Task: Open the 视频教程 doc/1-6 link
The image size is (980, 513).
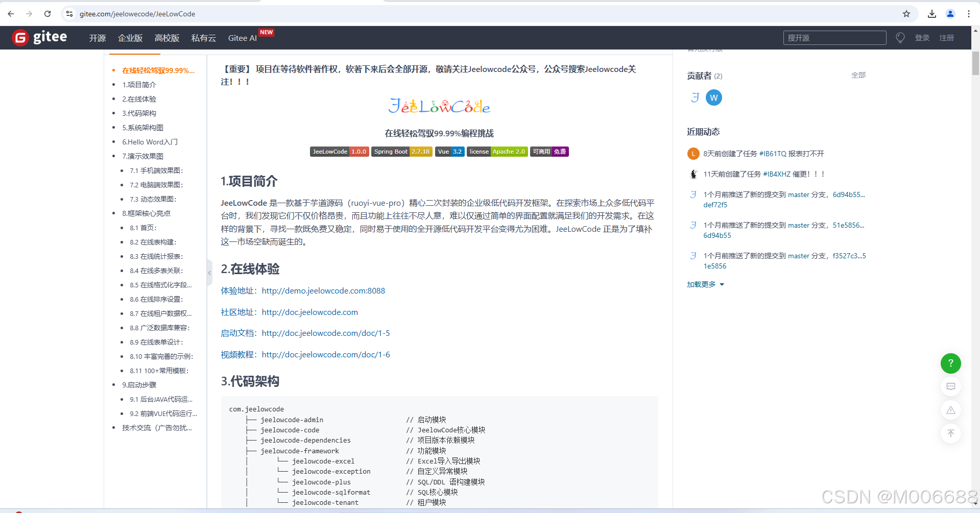Action: [326, 355]
